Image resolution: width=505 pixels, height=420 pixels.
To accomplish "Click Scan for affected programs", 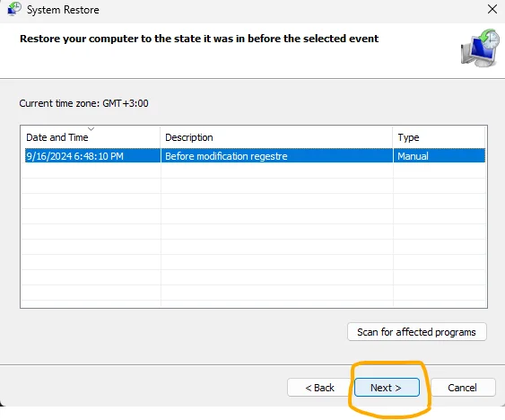I will tap(417, 332).
